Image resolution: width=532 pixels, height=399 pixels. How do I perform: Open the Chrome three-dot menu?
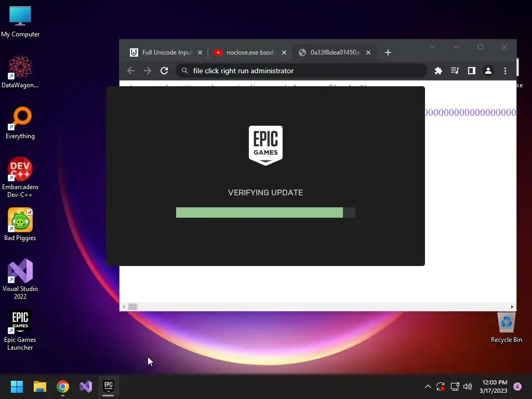click(505, 71)
